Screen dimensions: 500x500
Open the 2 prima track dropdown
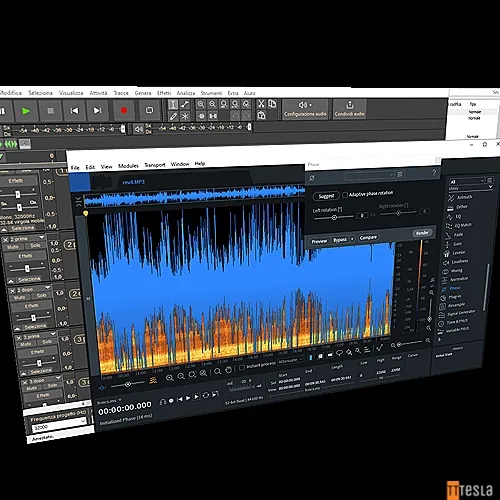[x=42, y=237]
